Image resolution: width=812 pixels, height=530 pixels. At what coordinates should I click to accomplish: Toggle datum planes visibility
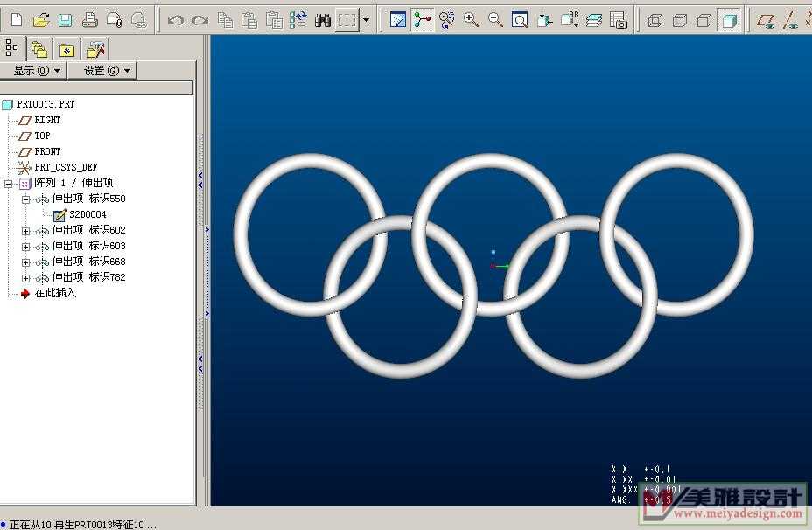click(x=765, y=20)
